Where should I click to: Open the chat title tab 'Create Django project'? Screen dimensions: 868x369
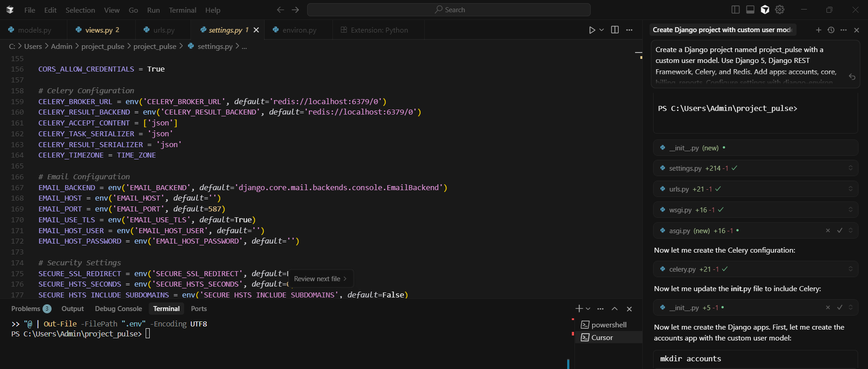click(722, 30)
